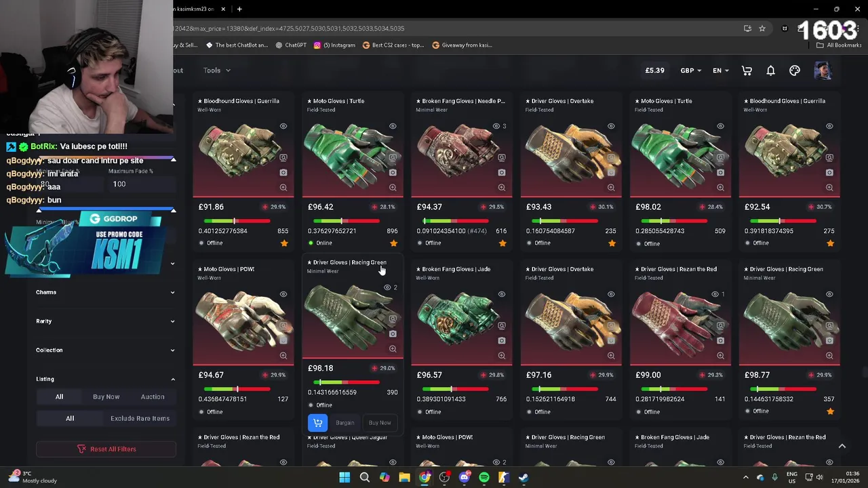This screenshot has width=868, height=488.
Task: Expand the Rarity filter section
Action: coord(105,321)
